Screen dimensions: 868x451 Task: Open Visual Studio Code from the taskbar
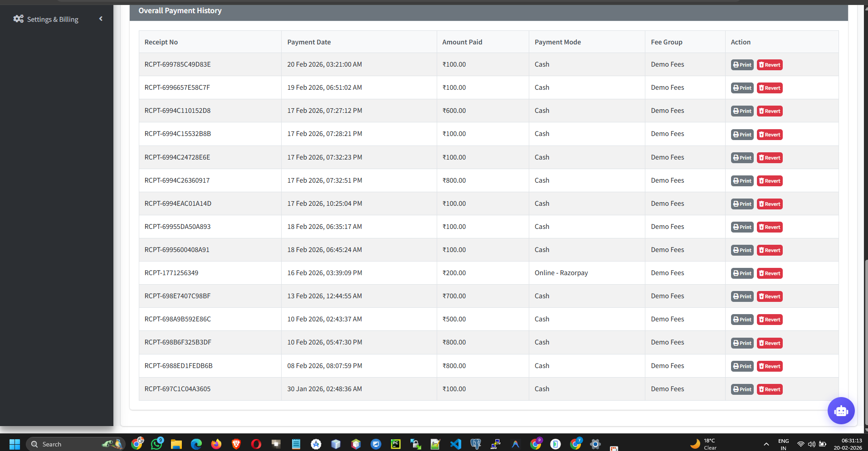[456, 444]
